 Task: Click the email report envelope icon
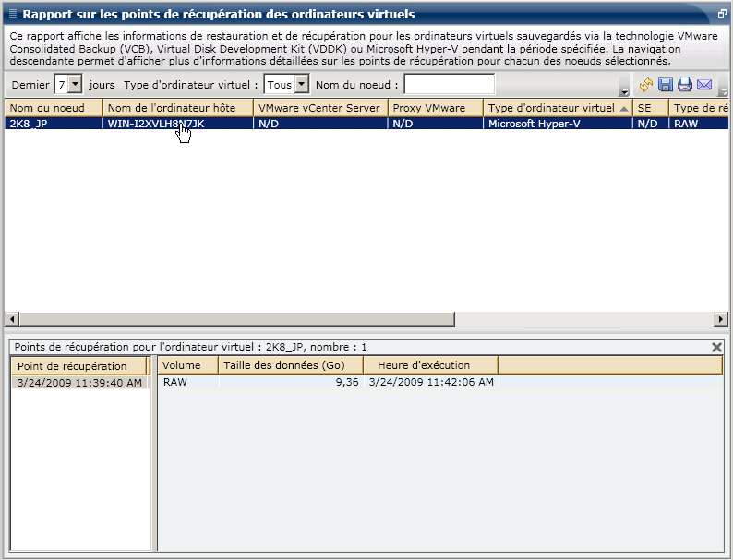pyautogui.click(x=704, y=85)
